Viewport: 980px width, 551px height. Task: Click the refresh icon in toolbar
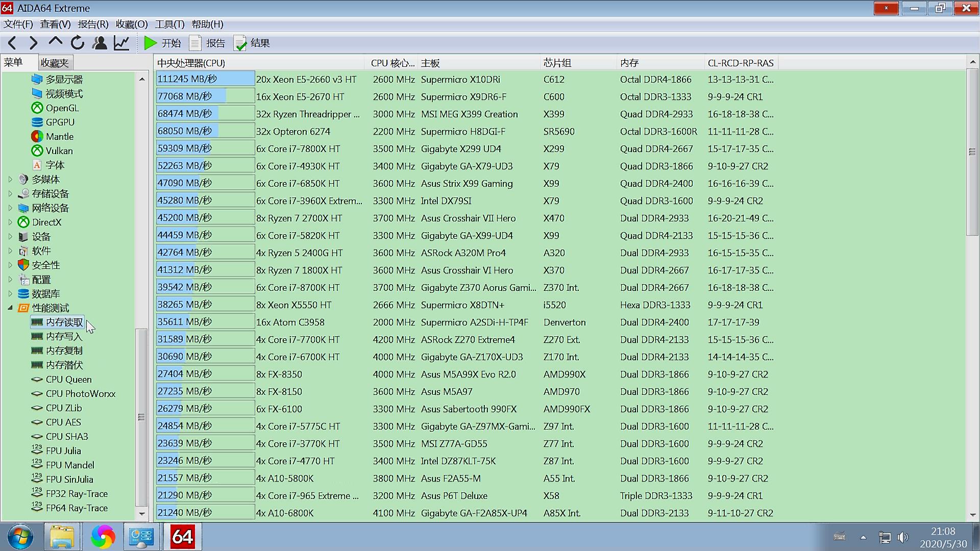[78, 43]
